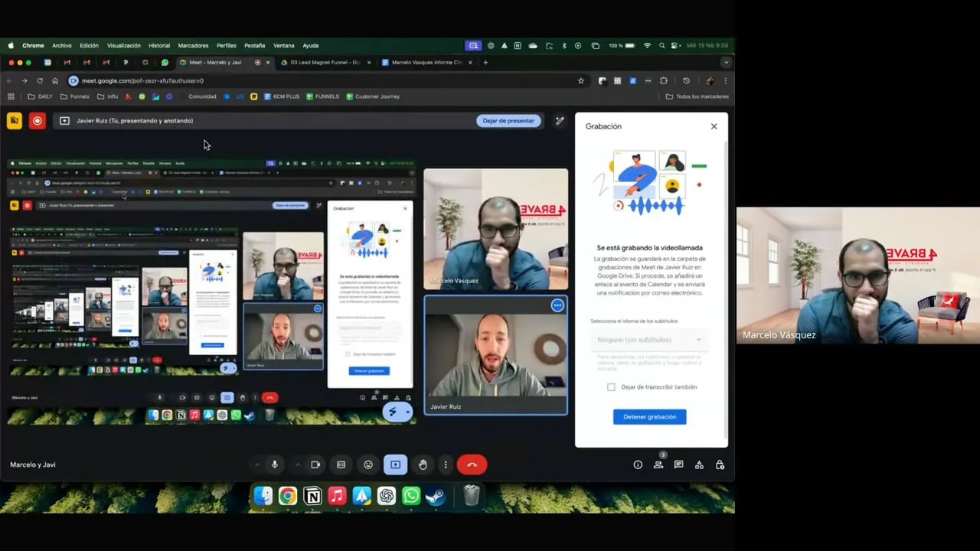Viewport: 980px width, 551px height.
Task: Open the WhatsApp pinned tab
Action: (x=165, y=62)
